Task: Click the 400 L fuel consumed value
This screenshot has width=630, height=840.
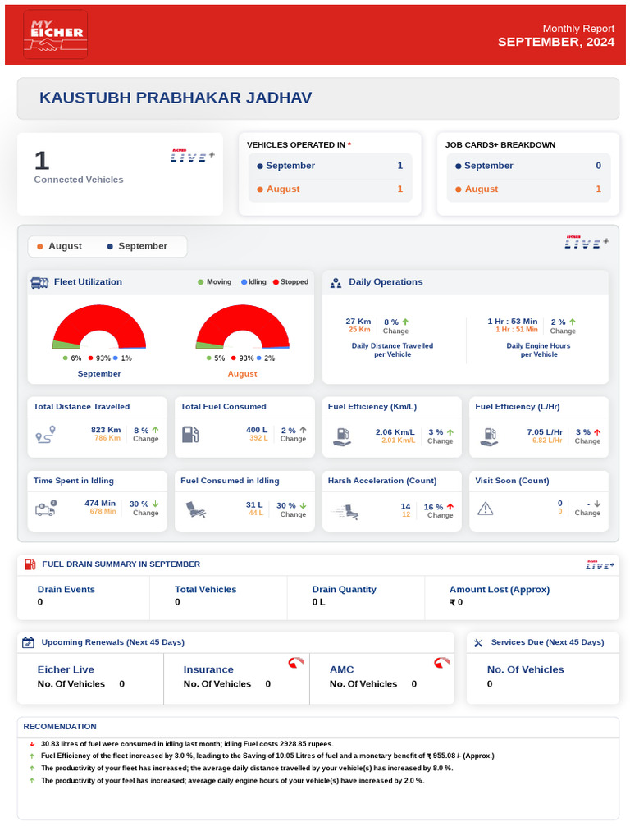Action: (x=257, y=430)
